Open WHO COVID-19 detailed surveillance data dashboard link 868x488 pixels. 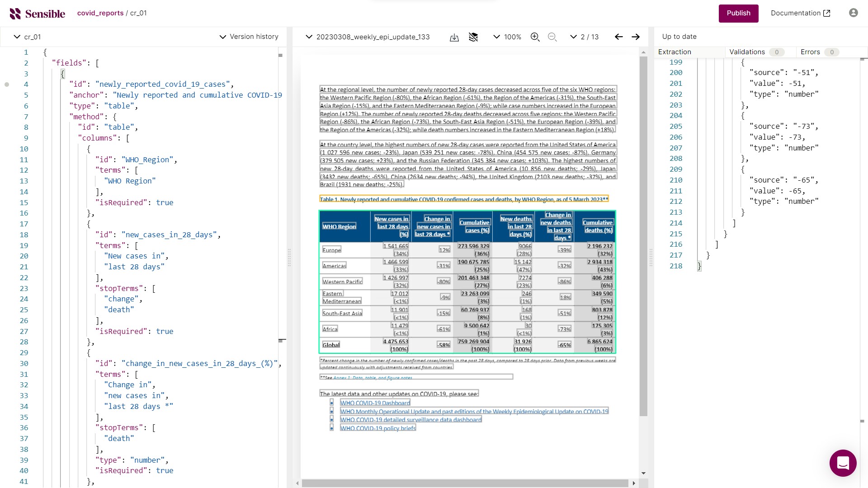[411, 420]
